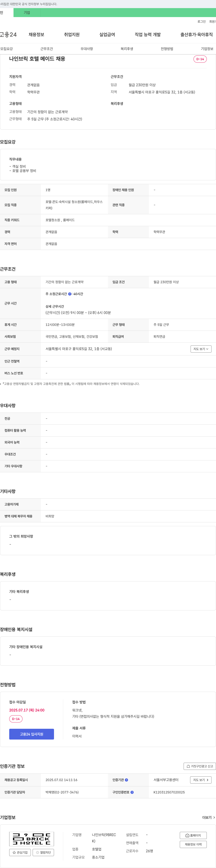Click the wage value 월급 230만원 이상 in the summary

tap(142, 85)
